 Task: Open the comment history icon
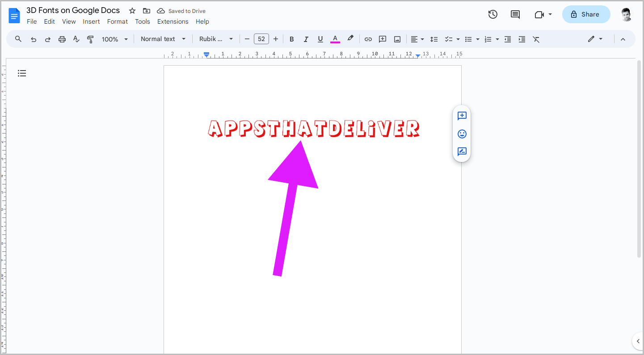pos(515,14)
